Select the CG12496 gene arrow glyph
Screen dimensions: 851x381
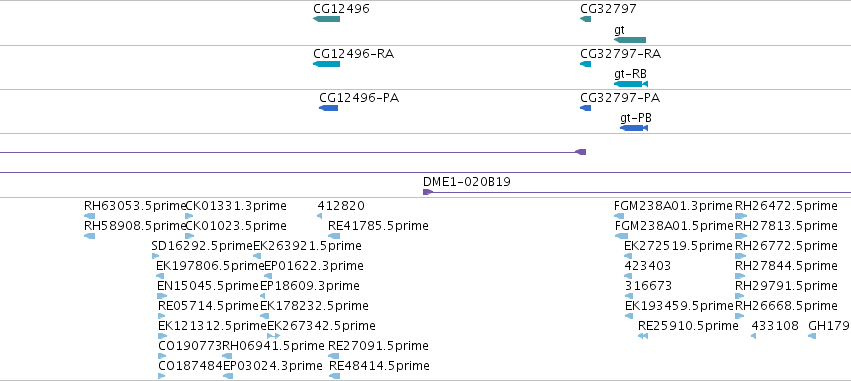(x=326, y=20)
